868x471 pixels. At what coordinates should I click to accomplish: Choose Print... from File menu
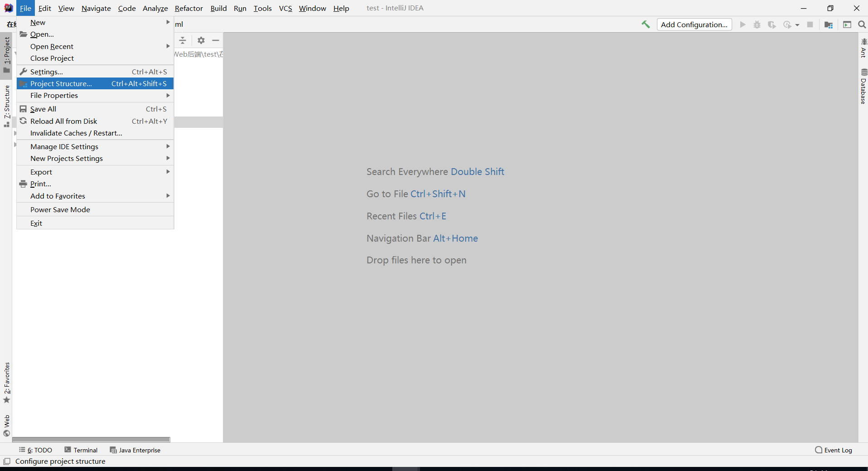tap(95, 184)
